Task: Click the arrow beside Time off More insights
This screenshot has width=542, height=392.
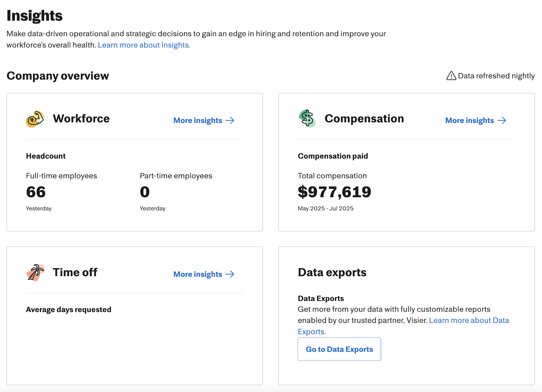Action: click(230, 274)
